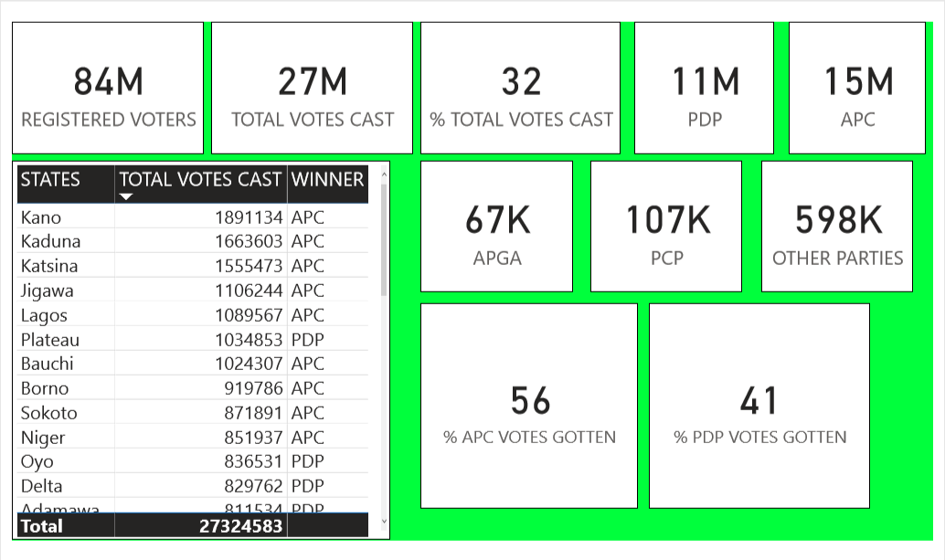Select the 598K OTHER PARTIES card

(x=837, y=227)
